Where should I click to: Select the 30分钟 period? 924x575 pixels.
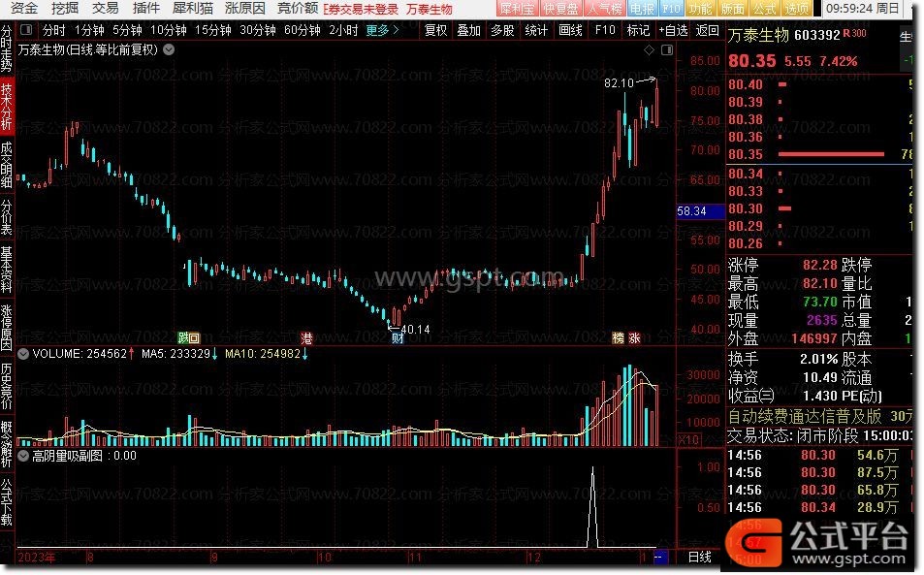pyautogui.click(x=258, y=30)
